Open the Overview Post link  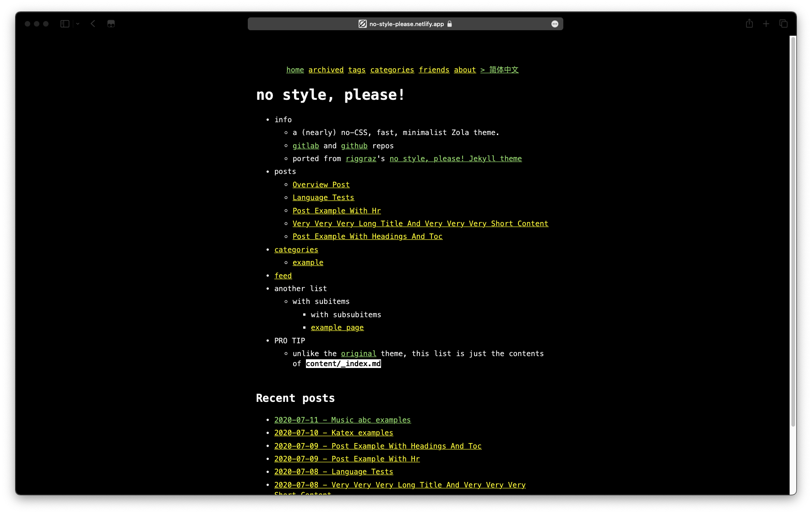pyautogui.click(x=321, y=184)
